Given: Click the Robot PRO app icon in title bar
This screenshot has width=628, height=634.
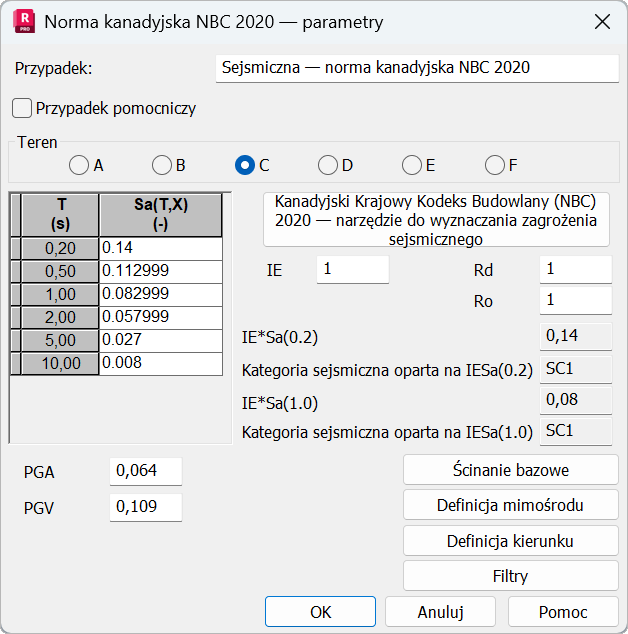Looking at the screenshot, I should click(x=24, y=22).
